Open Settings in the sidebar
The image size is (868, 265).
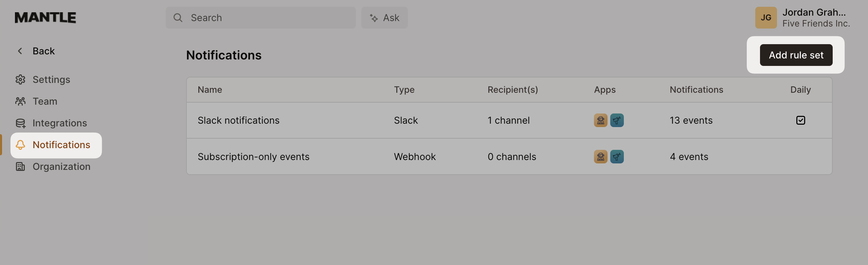click(51, 79)
